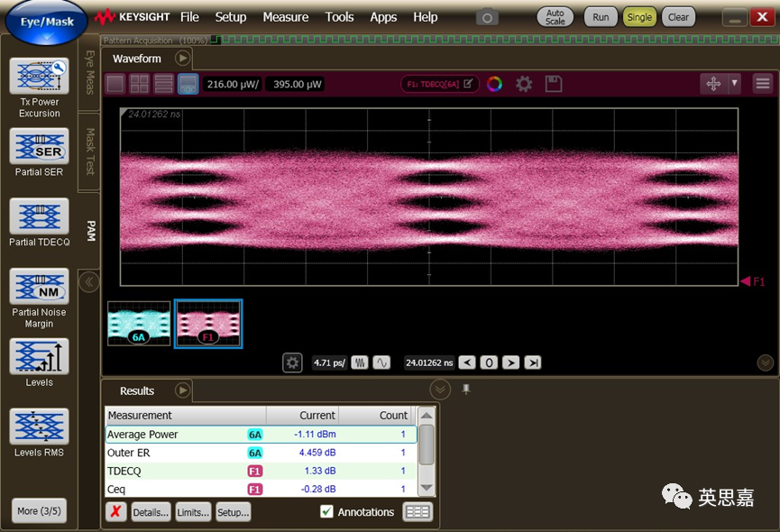The image size is (780, 532).
Task: Toggle the Single acquisition button
Action: [x=639, y=17]
